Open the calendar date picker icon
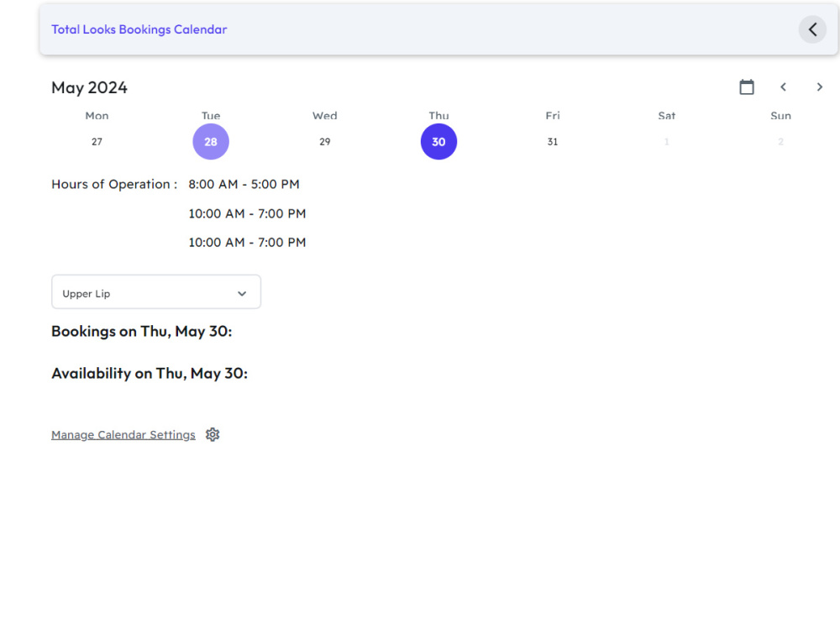The image size is (840, 630). pyautogui.click(x=746, y=87)
